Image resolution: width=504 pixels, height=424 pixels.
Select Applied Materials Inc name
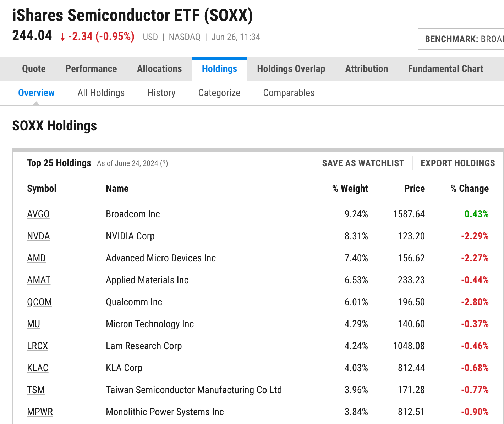pos(147,280)
